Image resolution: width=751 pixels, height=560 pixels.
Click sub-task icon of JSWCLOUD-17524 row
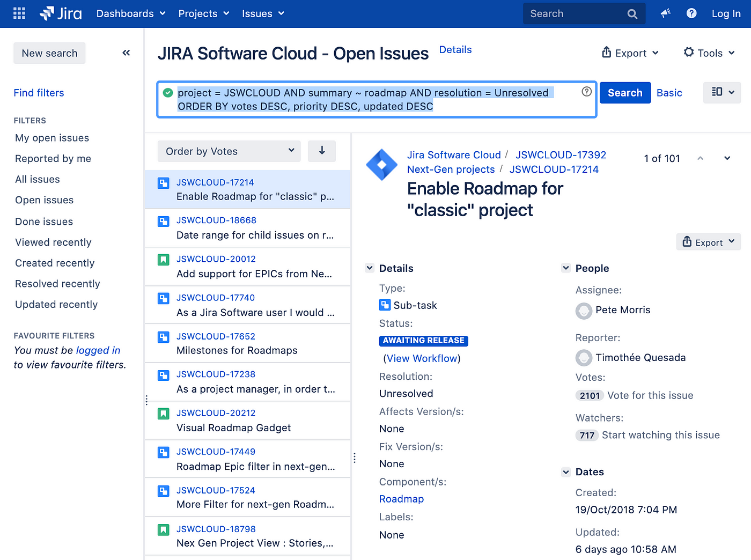point(164,491)
